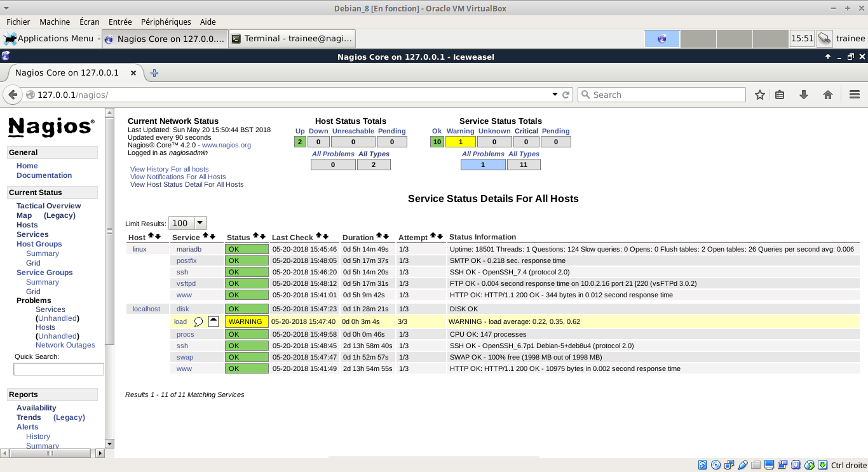Focus browser Search box
The height and width of the screenshot is (472, 868).
661,95
